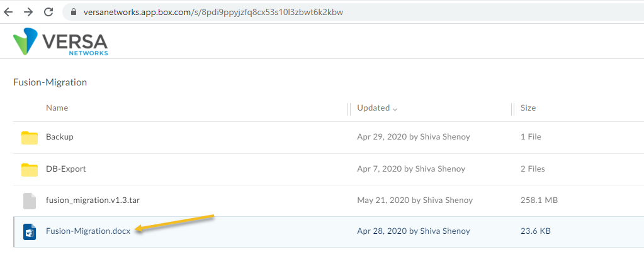Sort by the Updated column arrow
644x274 pixels.
395,109
